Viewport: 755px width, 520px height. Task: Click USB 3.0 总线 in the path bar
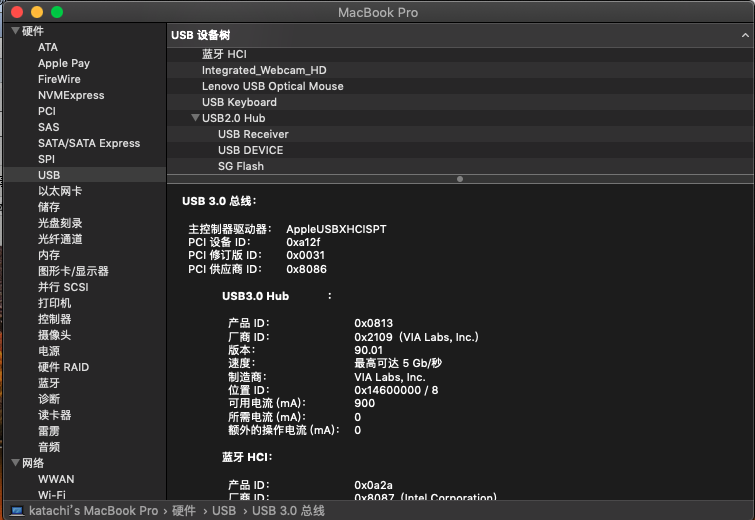[288, 510]
